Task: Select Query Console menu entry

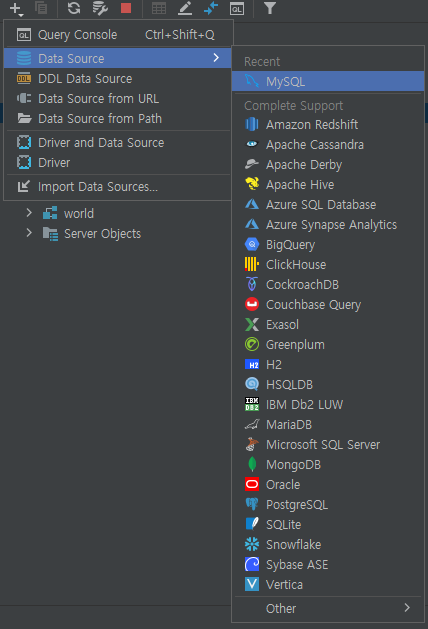Action: point(118,35)
